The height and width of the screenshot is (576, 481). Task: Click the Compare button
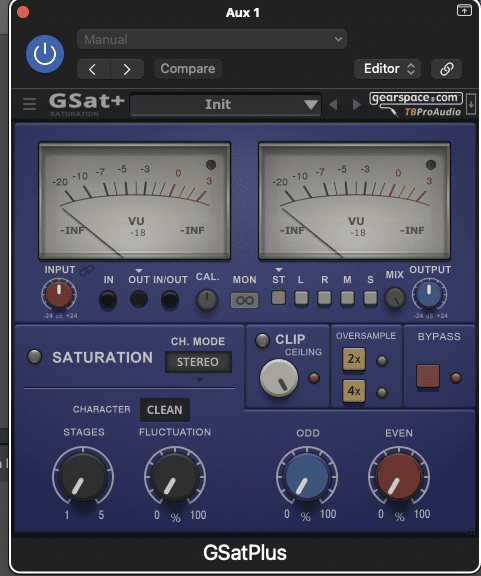tap(188, 69)
